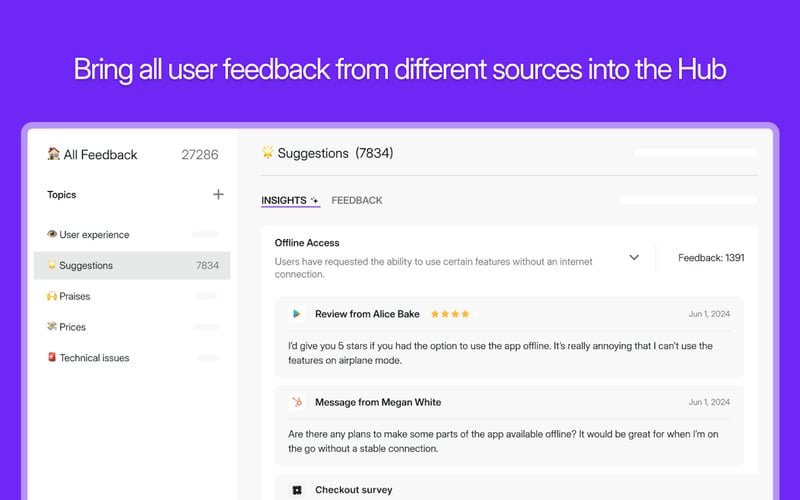
Task: Click the Checkout survey source icon
Action: pyautogui.click(x=296, y=490)
